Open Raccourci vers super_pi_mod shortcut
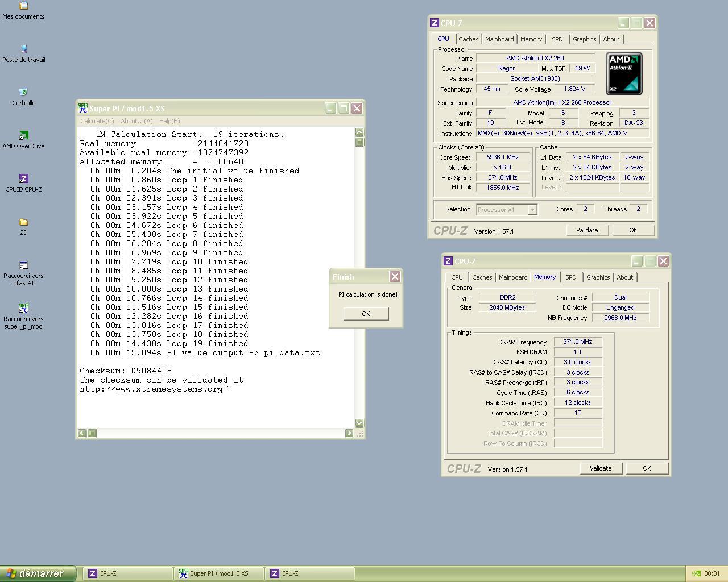 [23, 316]
